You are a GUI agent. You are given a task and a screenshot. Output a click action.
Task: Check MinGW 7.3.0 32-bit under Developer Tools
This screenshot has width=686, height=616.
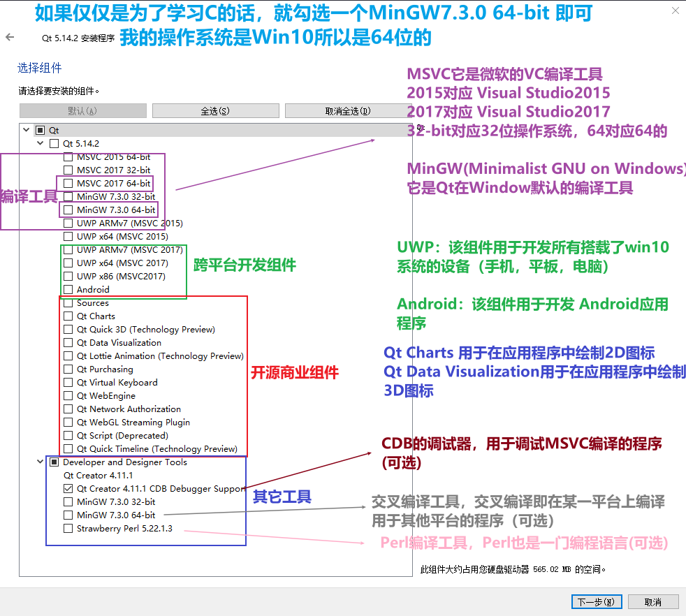point(68,502)
